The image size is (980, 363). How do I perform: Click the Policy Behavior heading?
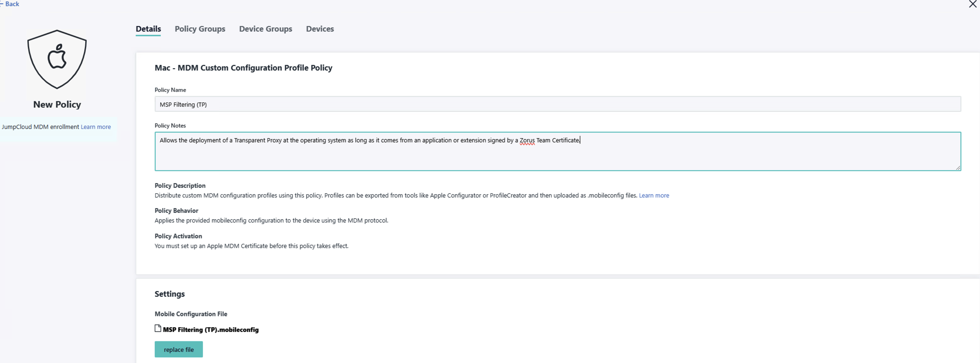[x=176, y=210]
